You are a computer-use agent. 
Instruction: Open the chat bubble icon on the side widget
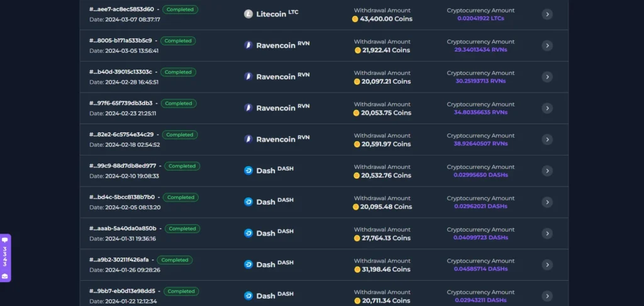[x=5, y=240]
